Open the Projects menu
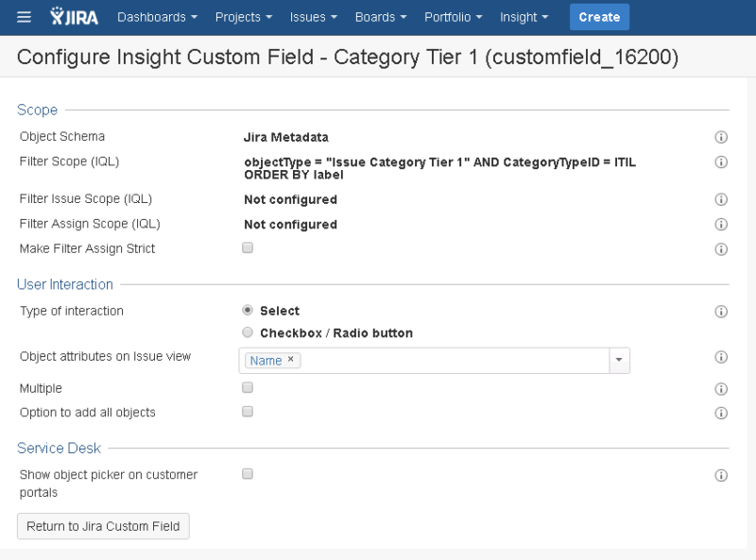 (243, 17)
